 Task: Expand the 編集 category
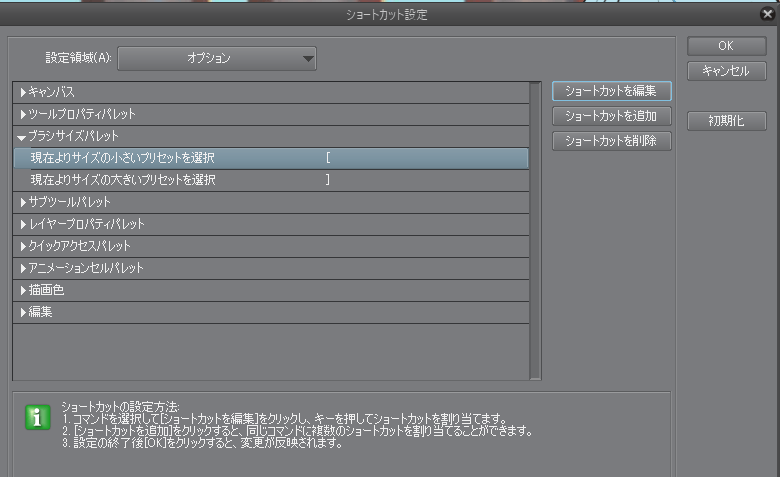[x=23, y=312]
